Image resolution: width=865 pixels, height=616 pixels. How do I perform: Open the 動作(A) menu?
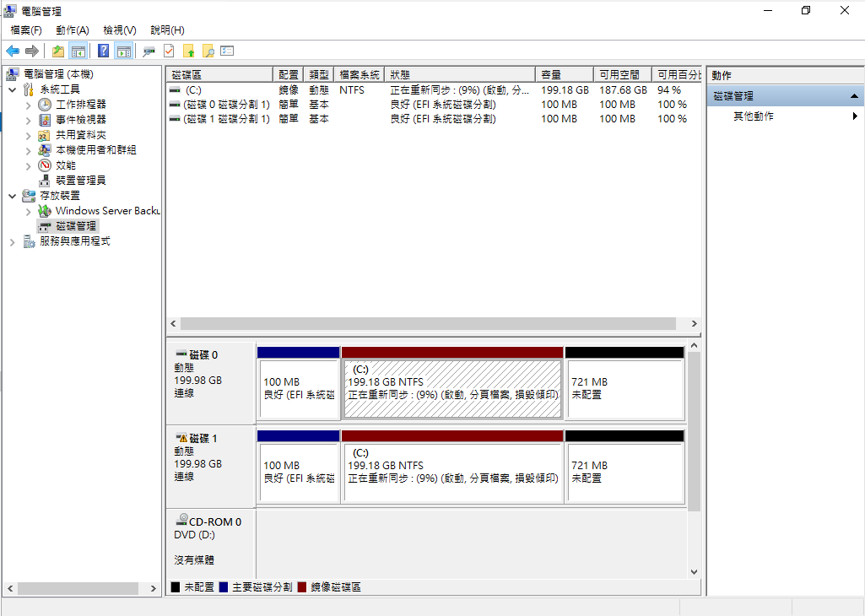[x=73, y=30]
